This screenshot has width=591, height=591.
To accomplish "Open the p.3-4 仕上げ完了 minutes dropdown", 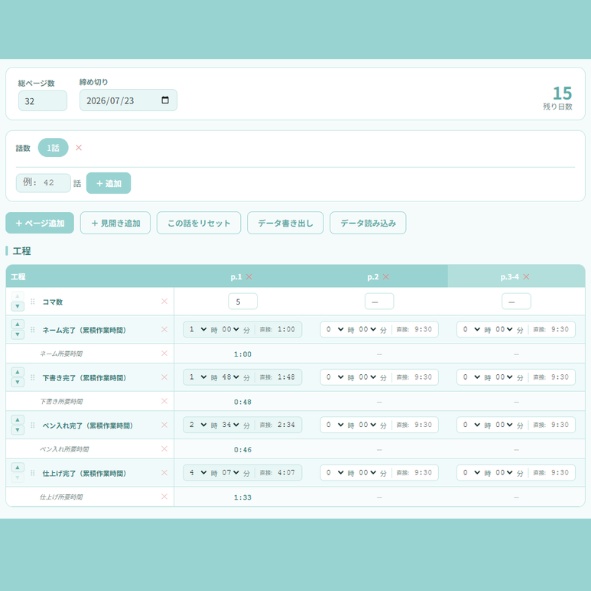I will (504, 473).
